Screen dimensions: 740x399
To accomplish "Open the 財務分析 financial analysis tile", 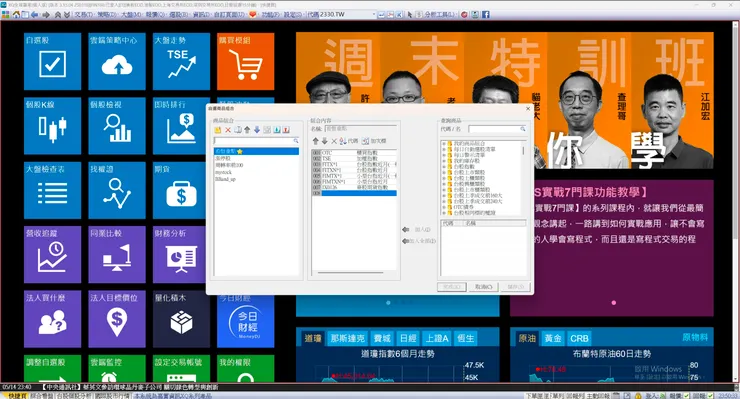I will pos(179,255).
